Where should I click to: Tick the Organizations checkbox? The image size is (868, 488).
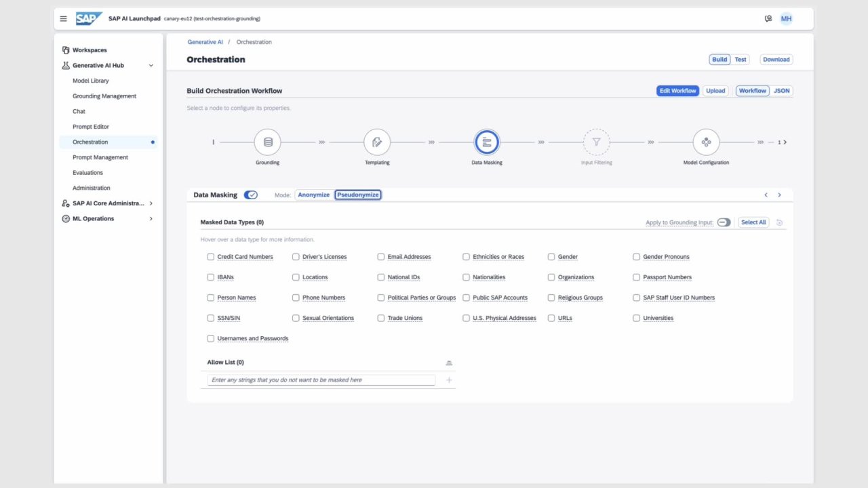(x=551, y=277)
